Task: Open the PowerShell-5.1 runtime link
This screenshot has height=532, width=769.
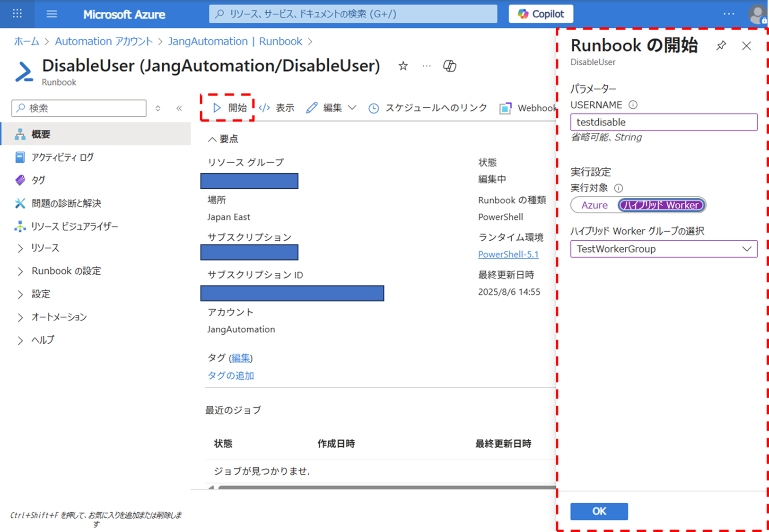Action: pyautogui.click(x=508, y=254)
